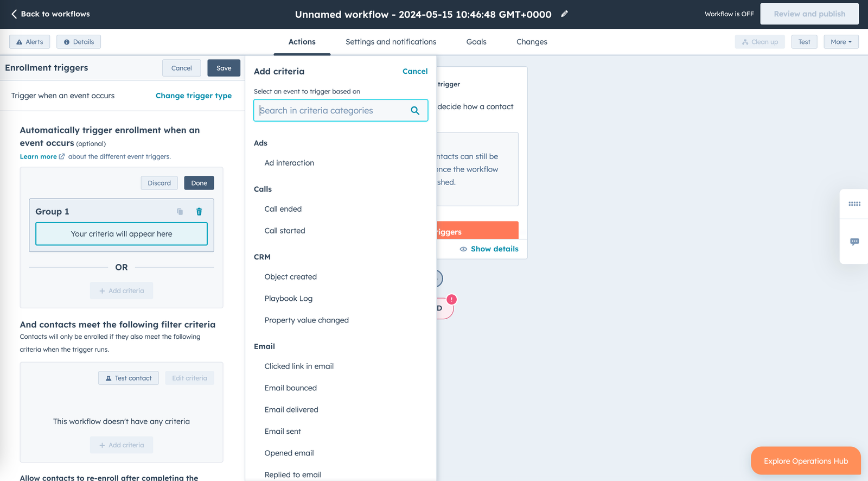Click the red error badge on canvas
Viewport: 868px width, 481px height.
[x=451, y=300]
